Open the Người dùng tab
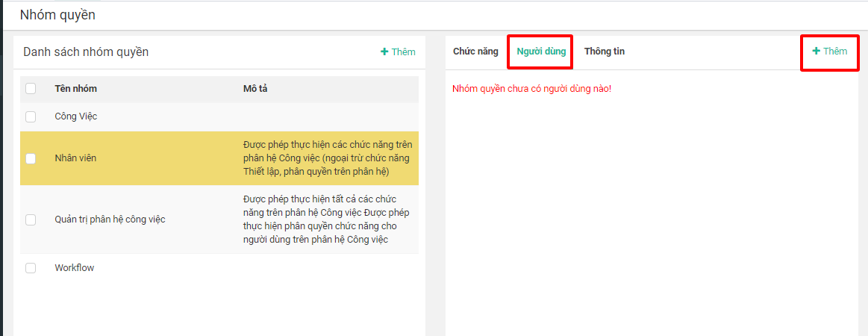Viewport: 868px width, 336px height. 541,52
